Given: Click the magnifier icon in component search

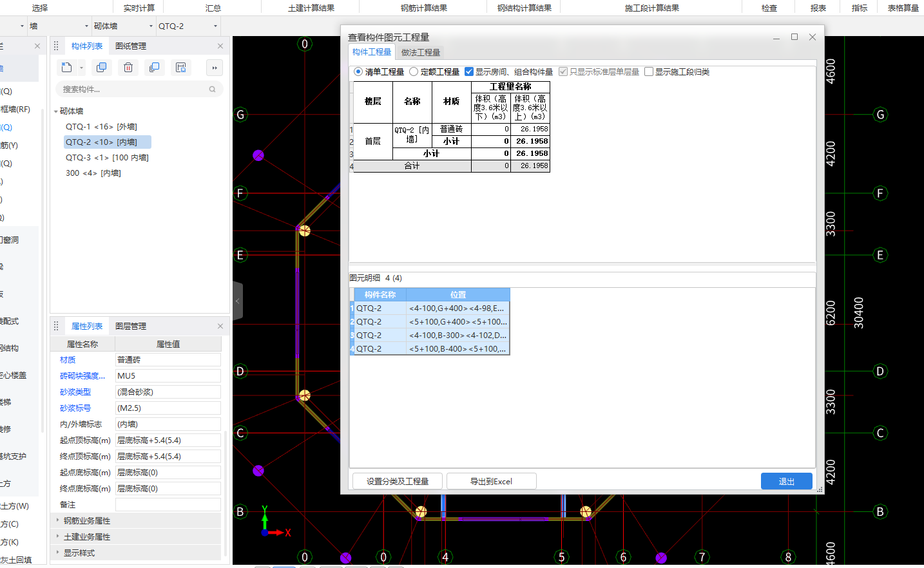Looking at the screenshot, I should tap(212, 90).
